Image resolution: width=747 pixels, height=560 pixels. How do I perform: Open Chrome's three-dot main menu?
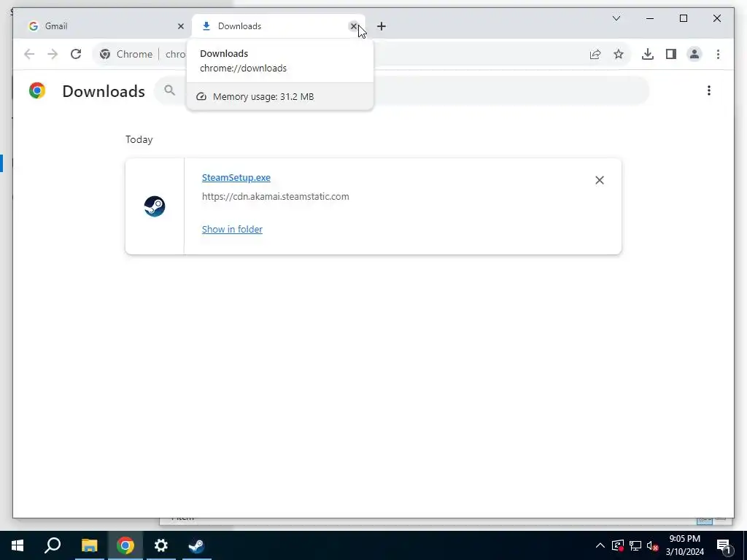point(718,54)
